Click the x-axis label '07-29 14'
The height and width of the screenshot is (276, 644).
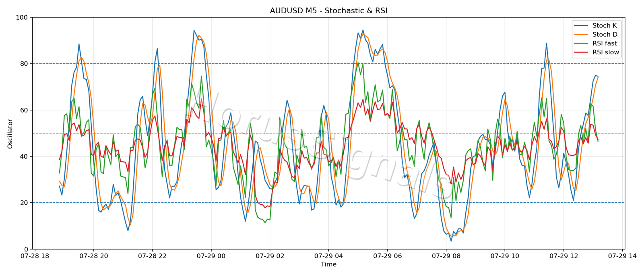coord(623,256)
